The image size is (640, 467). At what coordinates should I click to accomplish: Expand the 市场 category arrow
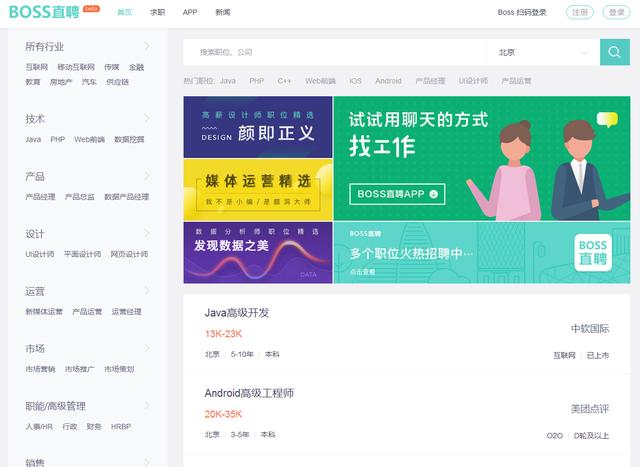click(147, 349)
